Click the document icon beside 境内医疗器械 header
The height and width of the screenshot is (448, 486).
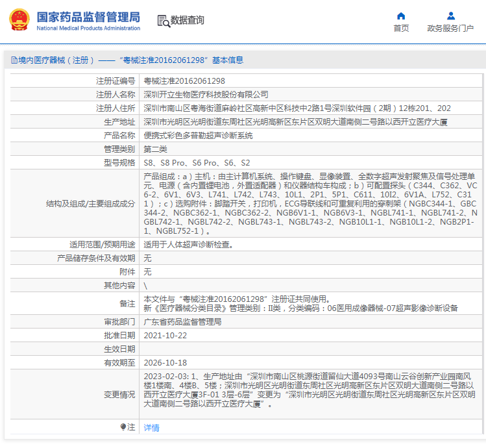click(x=13, y=60)
